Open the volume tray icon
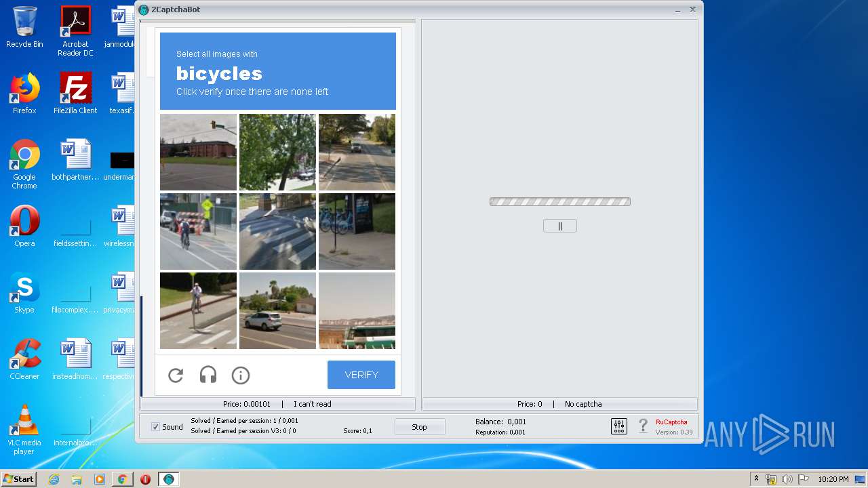Image resolution: width=868 pixels, height=488 pixels. 787,479
